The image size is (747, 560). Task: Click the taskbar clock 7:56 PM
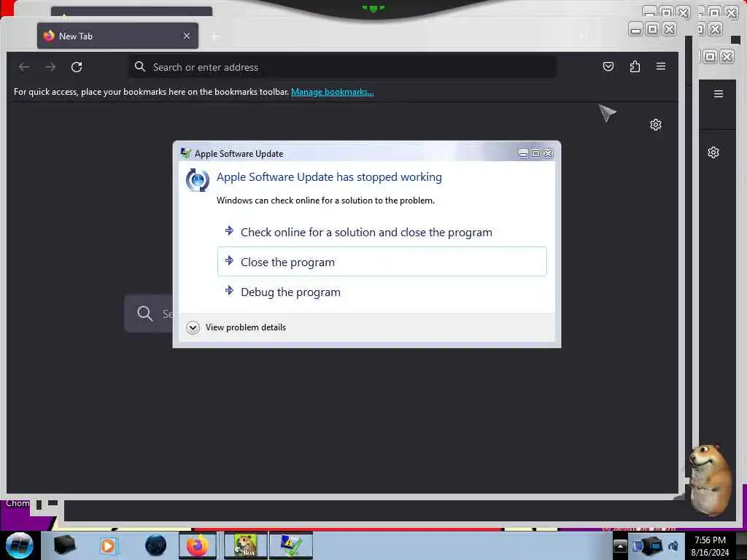tap(710, 545)
